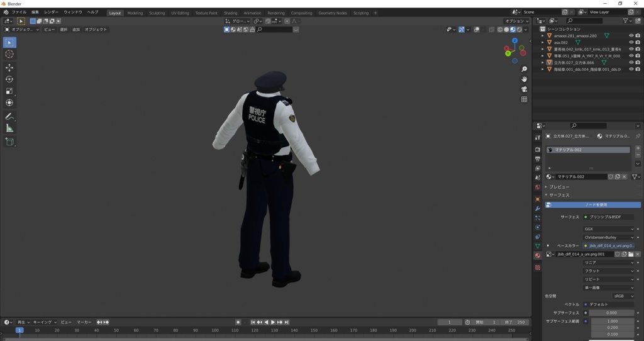Image resolution: width=644 pixels, height=341 pixels.
Task: Open the Scene properties tab
Action: (x=538, y=177)
